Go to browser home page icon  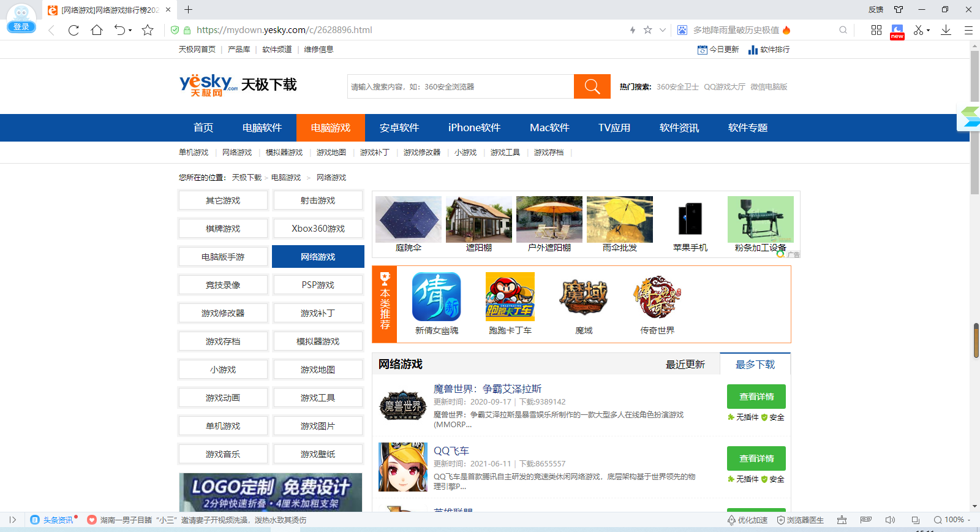click(x=97, y=30)
